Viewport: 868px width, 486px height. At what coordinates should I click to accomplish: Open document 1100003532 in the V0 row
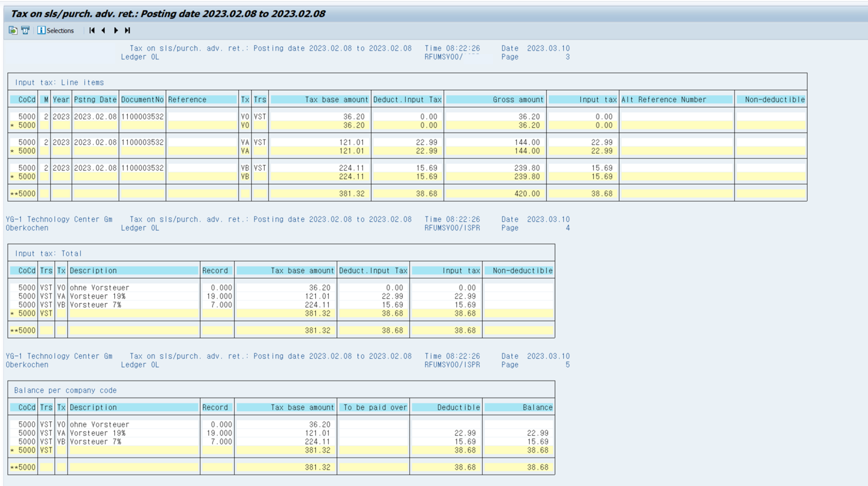[142, 117]
